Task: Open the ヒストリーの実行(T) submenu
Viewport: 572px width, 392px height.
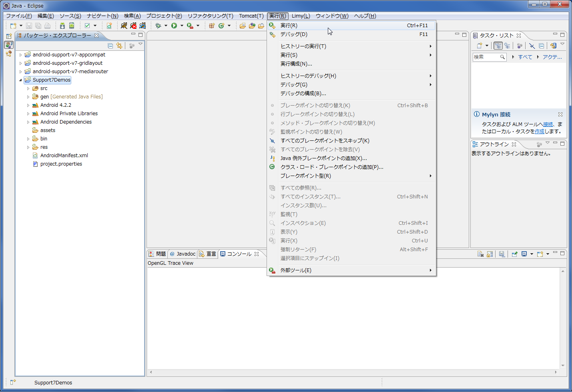Action: (351, 46)
